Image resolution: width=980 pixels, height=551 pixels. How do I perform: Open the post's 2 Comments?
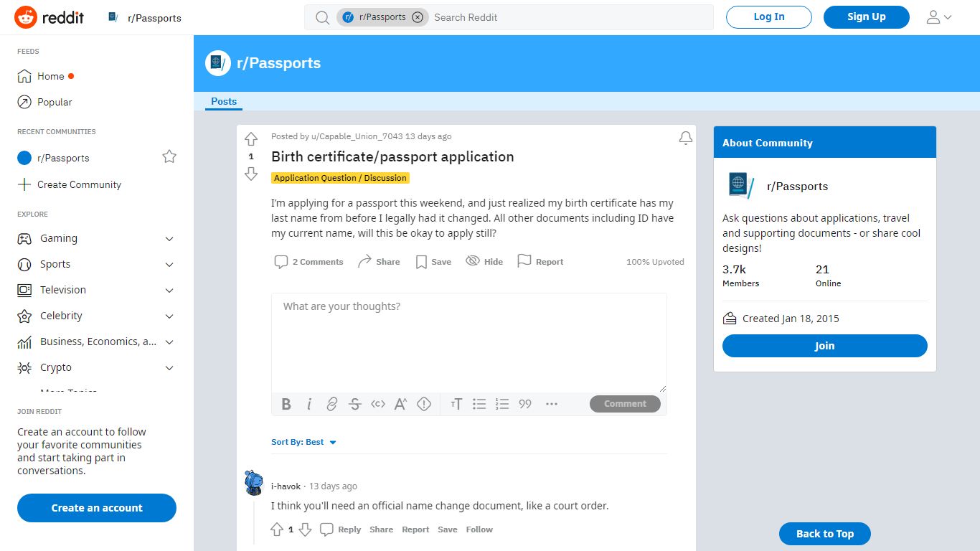pos(309,262)
